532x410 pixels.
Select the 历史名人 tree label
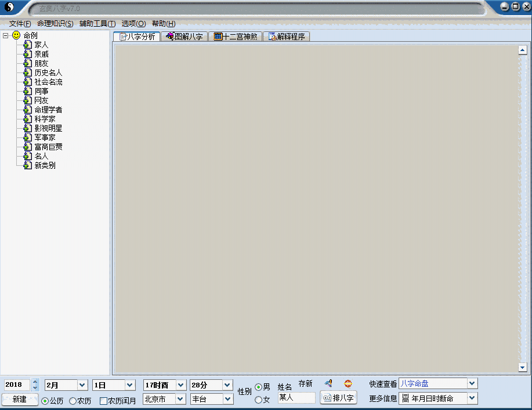[x=48, y=72]
